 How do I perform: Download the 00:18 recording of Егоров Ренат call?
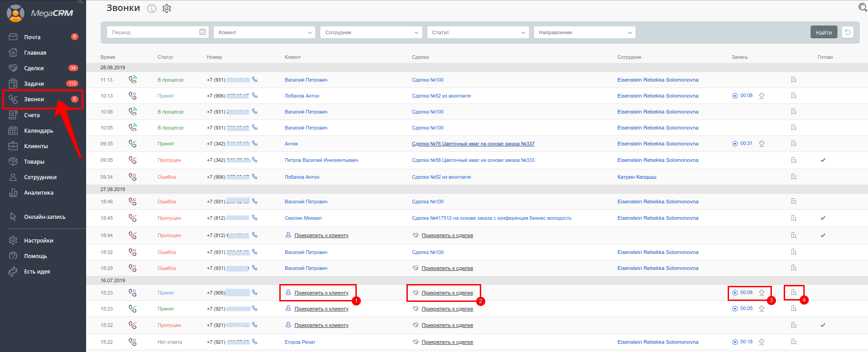pos(761,342)
